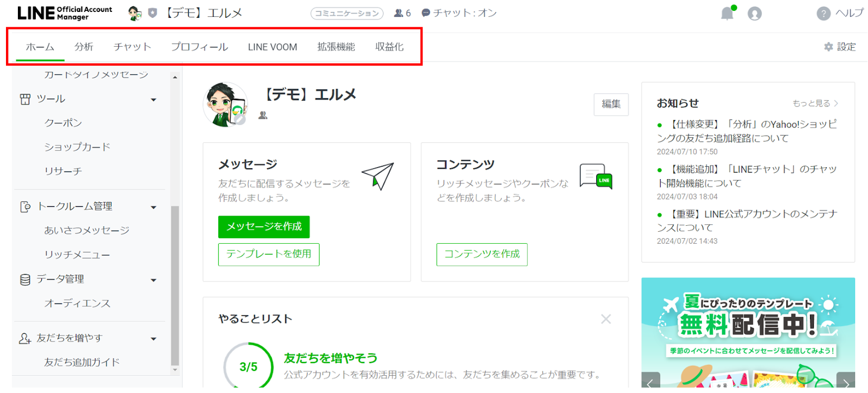Switch to the ホーム tab
The image size is (868, 393).
(x=40, y=47)
